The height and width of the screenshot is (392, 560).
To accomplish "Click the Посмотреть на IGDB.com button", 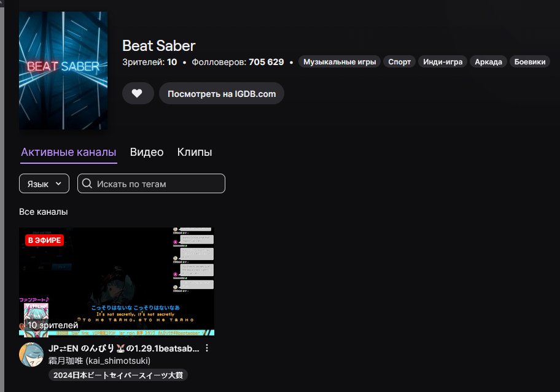I will point(221,93).
